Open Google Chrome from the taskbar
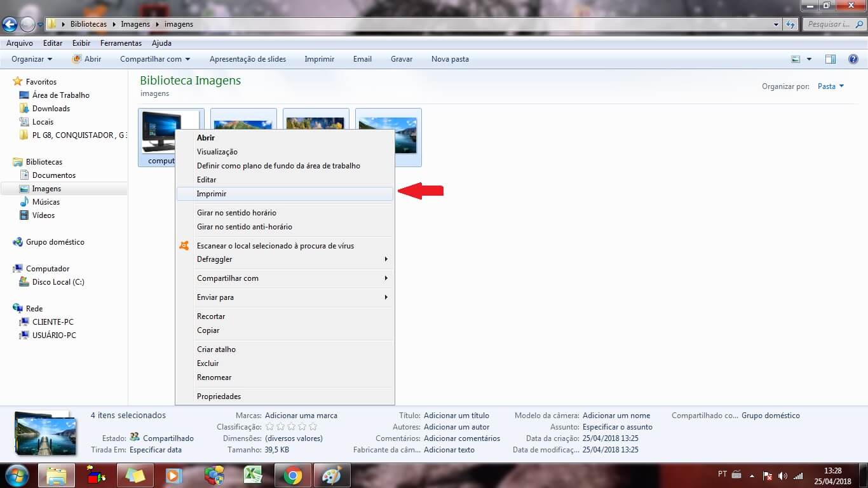Image resolution: width=868 pixels, height=488 pixels. pyautogui.click(x=292, y=475)
